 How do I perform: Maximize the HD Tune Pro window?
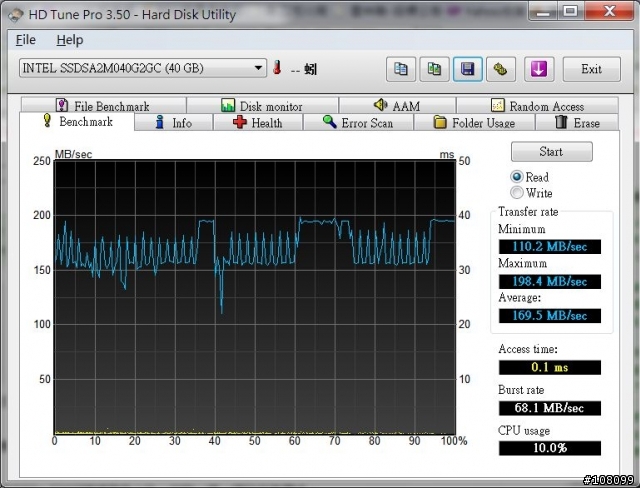(570, 11)
